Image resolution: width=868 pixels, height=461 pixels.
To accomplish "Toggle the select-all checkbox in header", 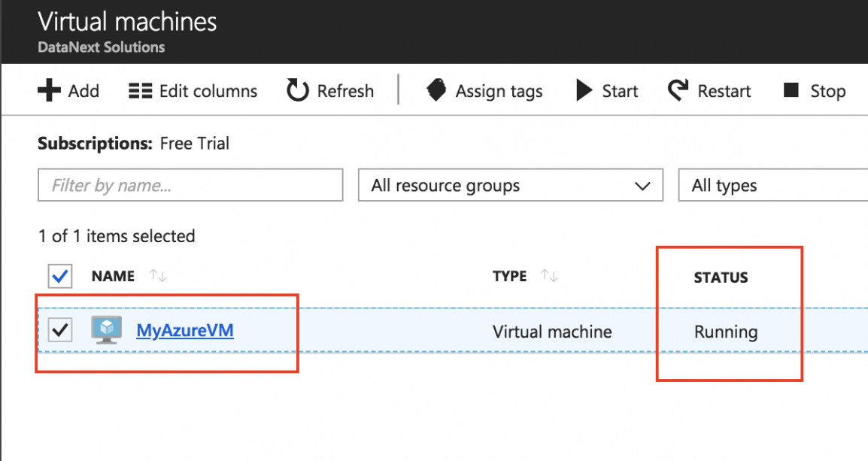I will [x=59, y=276].
